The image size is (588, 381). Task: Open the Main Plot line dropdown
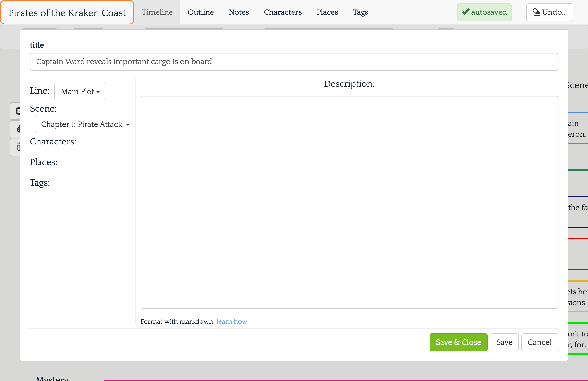pos(80,92)
